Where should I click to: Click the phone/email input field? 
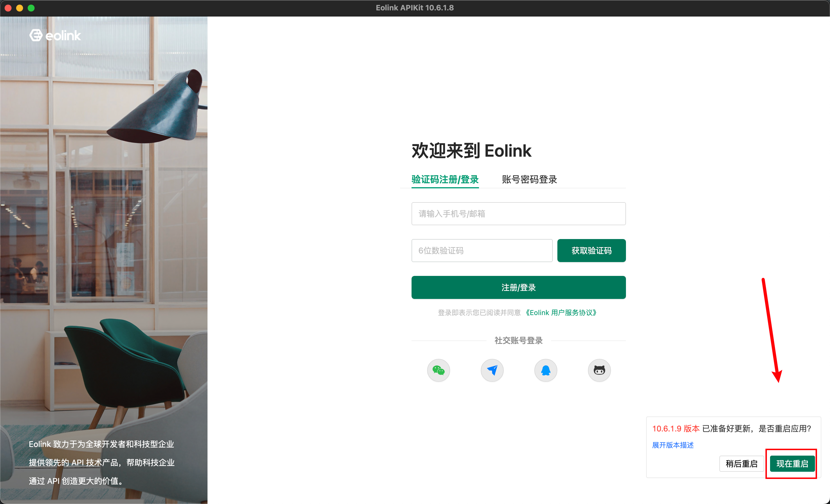tap(518, 214)
